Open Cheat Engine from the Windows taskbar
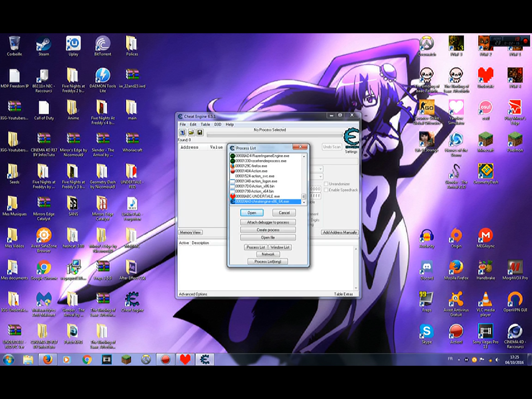This screenshot has height=399, width=532. coord(205,360)
